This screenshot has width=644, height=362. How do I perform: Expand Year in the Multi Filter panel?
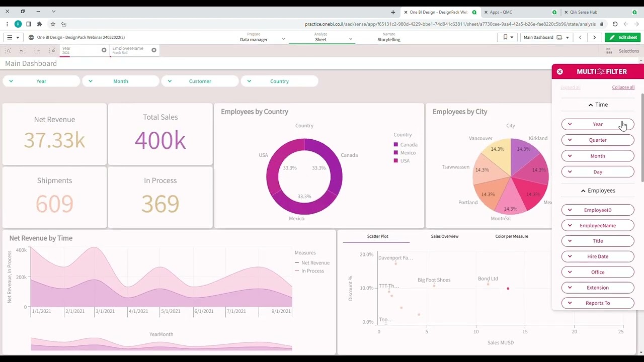tap(598, 124)
